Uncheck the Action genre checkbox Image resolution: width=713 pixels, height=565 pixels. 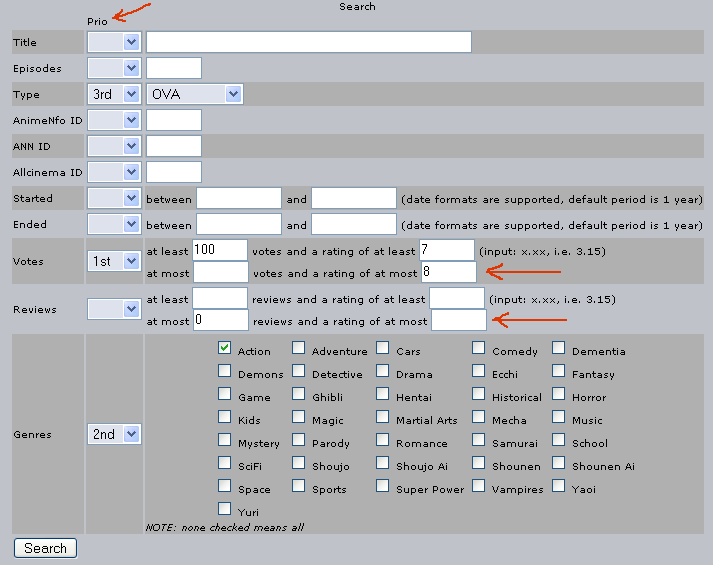click(x=225, y=349)
